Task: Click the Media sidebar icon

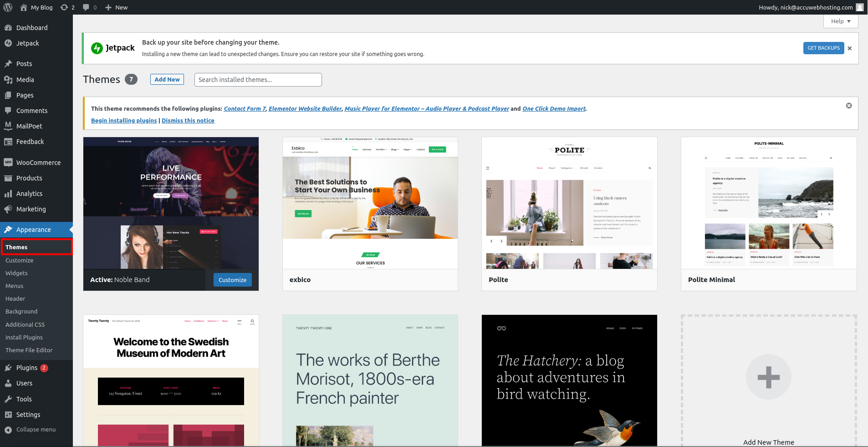Action: 8,80
